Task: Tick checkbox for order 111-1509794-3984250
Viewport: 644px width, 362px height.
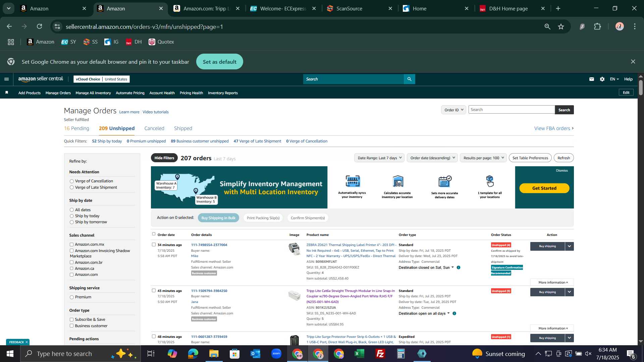Action: (x=154, y=291)
